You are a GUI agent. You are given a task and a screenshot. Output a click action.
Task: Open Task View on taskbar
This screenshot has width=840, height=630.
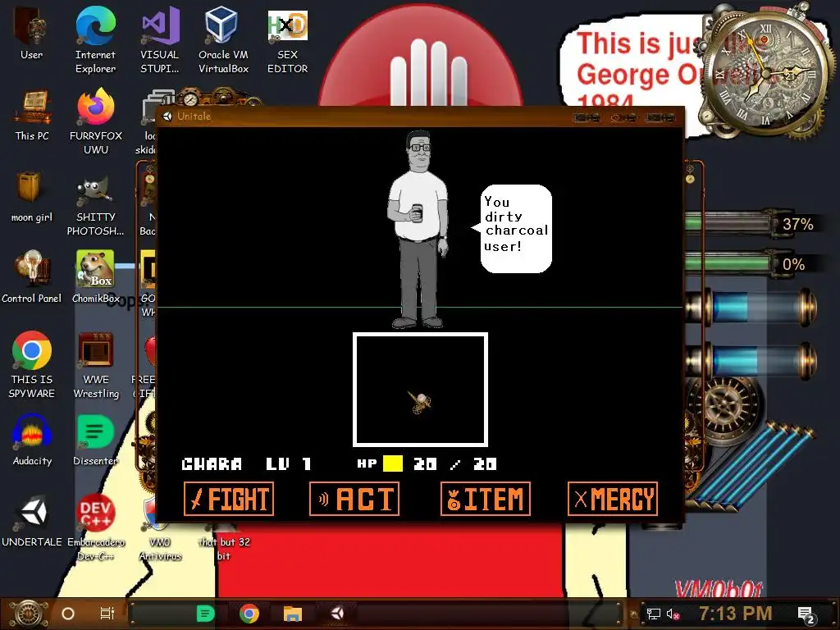coord(107,614)
